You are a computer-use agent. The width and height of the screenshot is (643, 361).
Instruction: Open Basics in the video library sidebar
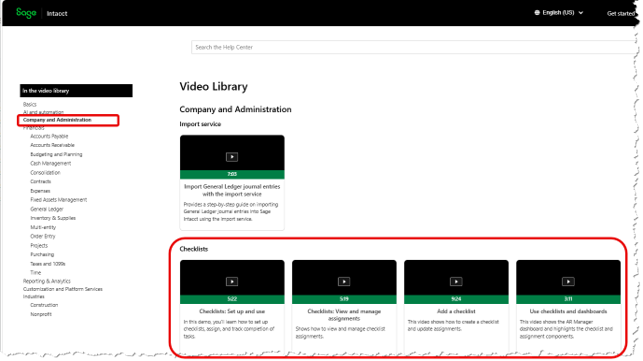click(x=30, y=104)
